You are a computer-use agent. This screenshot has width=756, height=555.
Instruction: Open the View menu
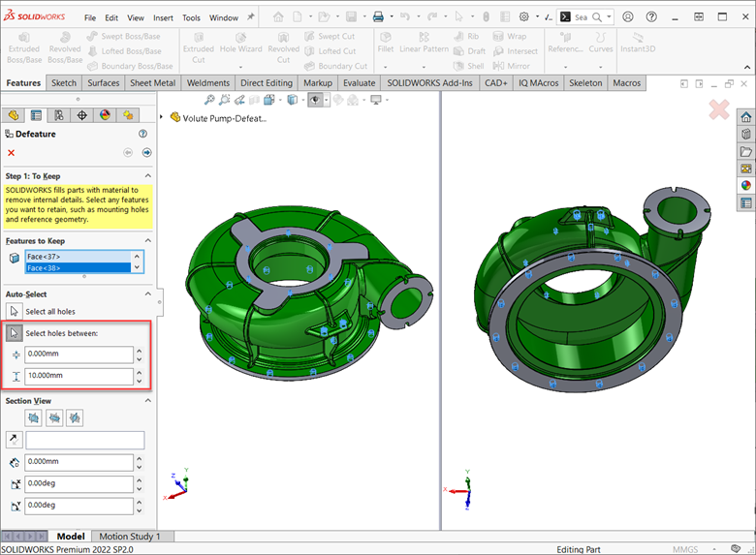[x=136, y=17]
